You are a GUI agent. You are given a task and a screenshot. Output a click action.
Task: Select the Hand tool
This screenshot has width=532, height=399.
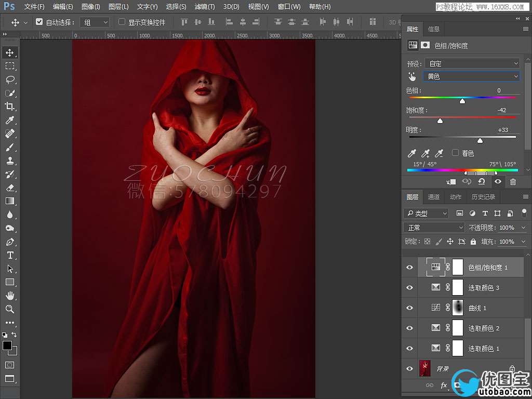coord(10,296)
